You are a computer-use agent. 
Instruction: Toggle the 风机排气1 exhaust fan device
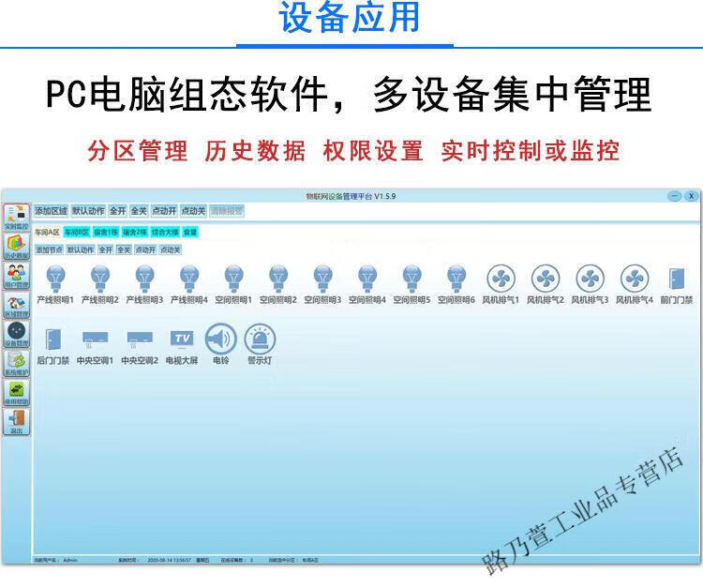tap(501, 279)
